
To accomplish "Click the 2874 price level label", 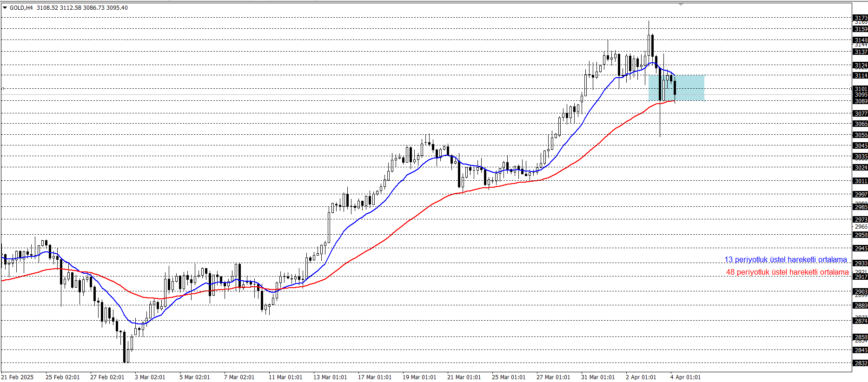I will pyautogui.click(x=861, y=321).
